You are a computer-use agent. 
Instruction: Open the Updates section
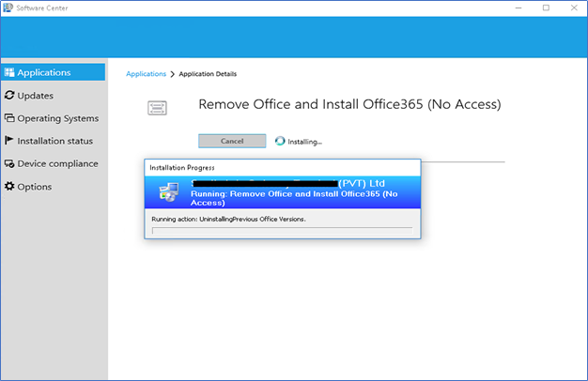pos(53,96)
